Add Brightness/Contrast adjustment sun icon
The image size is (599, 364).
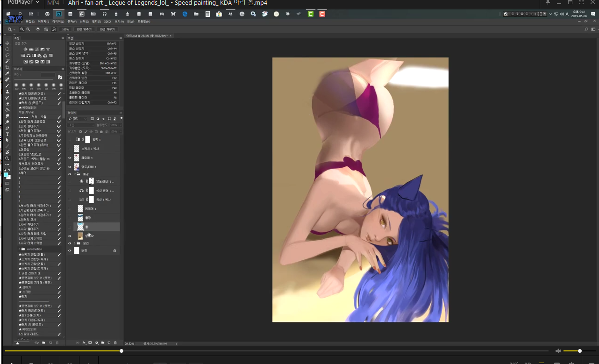point(26,49)
